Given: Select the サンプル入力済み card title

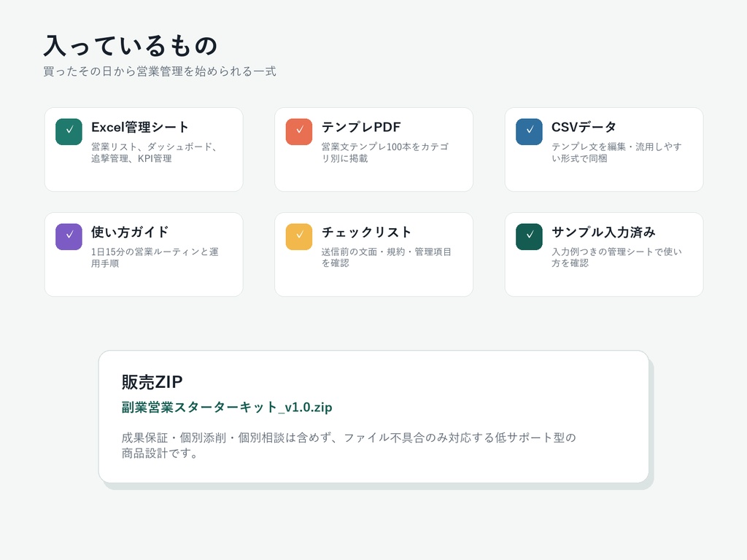Looking at the screenshot, I should (x=603, y=232).
